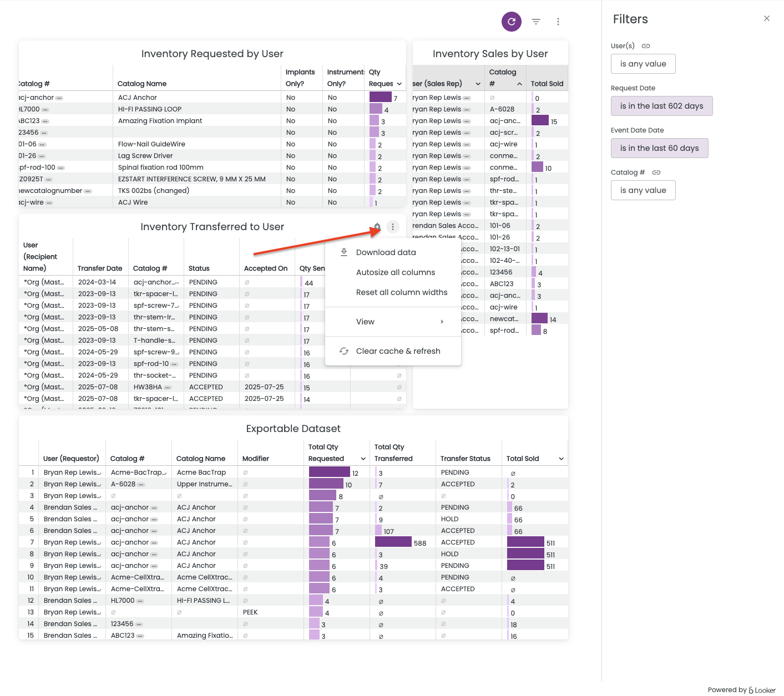Click the purple dashboard reload button

[511, 22]
